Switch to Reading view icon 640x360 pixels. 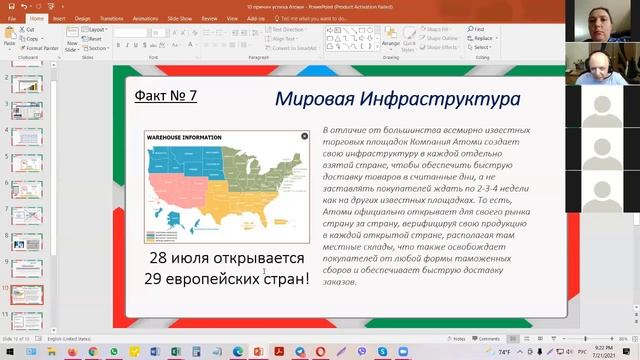click(x=540, y=338)
